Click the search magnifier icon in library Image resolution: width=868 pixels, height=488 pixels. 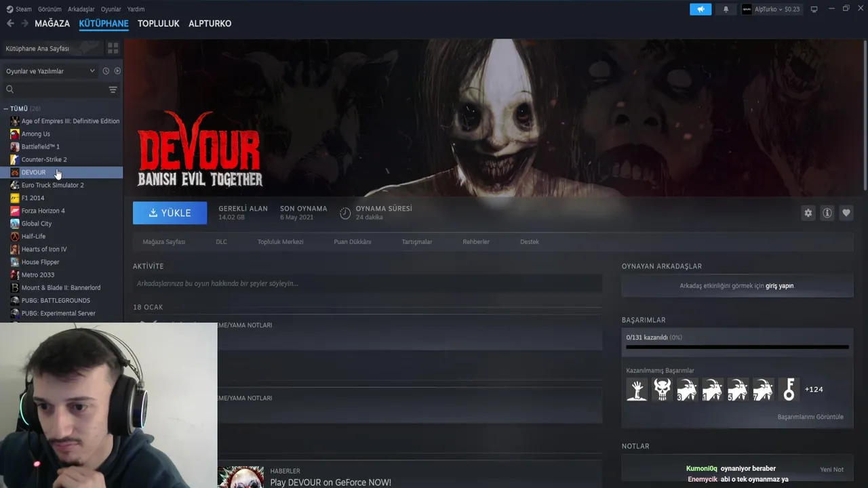click(x=9, y=89)
